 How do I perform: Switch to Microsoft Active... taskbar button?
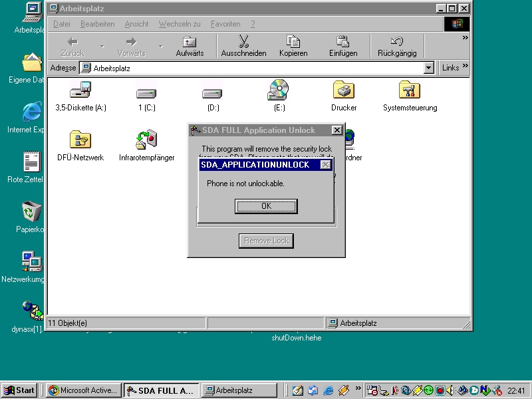(x=84, y=390)
